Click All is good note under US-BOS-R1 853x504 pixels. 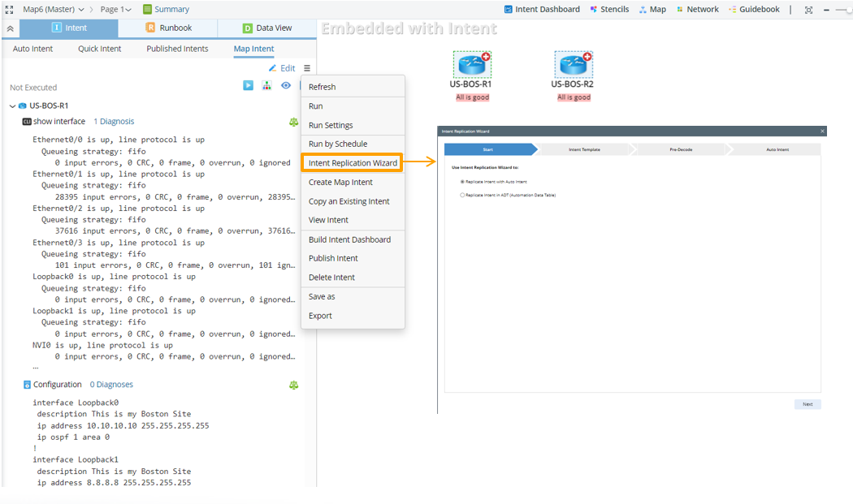point(472,97)
